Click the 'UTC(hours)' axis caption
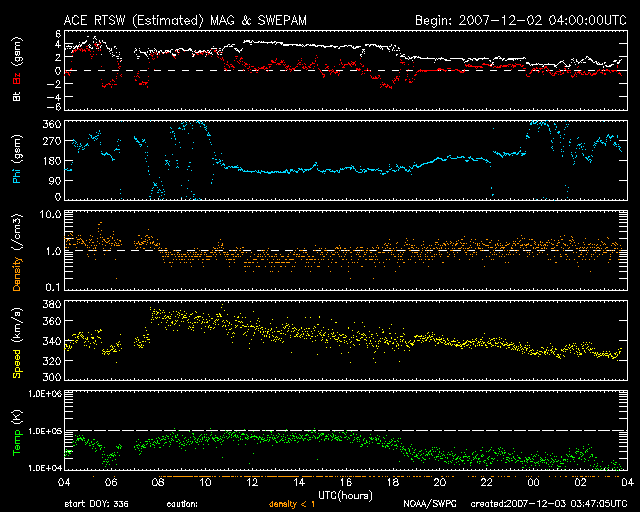This screenshot has height=512, width=640. point(345,496)
